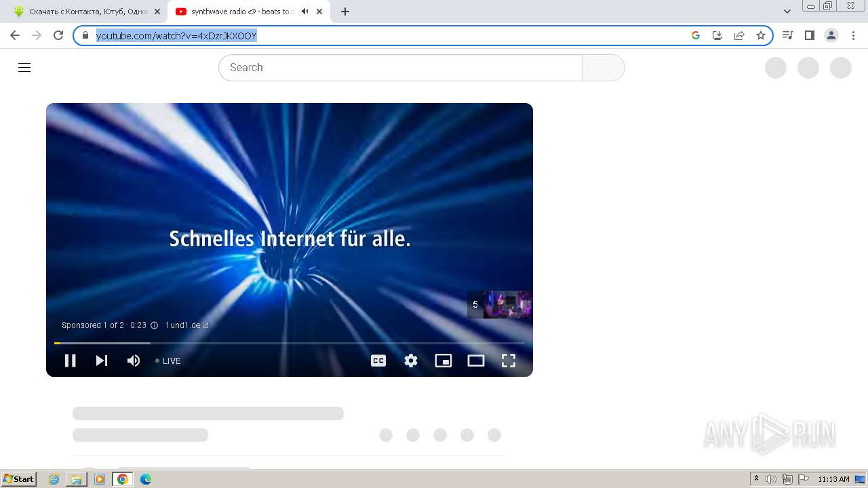Screen dimensions: 868x488
Task: Click the 11:13 AM clock
Action: [x=833, y=479]
